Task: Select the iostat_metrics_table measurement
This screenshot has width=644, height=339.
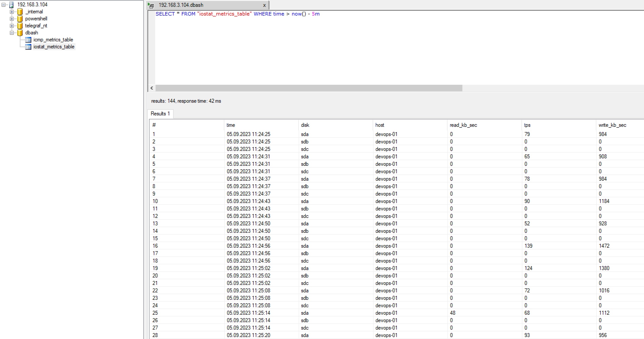Action: coord(54,46)
